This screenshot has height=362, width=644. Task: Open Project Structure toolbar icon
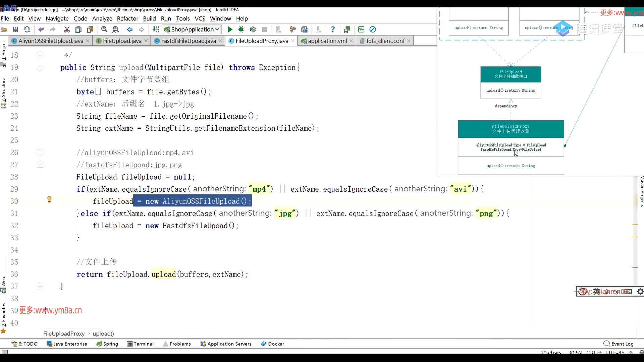click(x=305, y=29)
